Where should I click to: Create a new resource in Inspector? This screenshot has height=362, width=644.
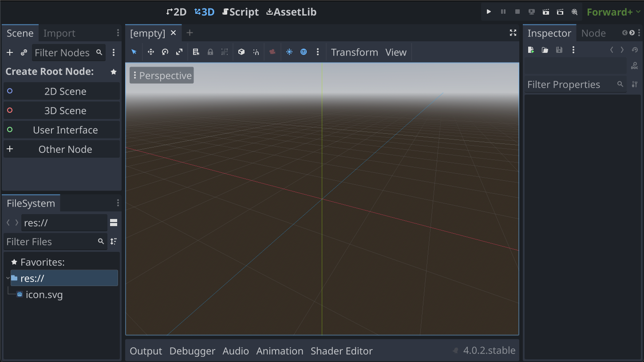pyautogui.click(x=531, y=50)
